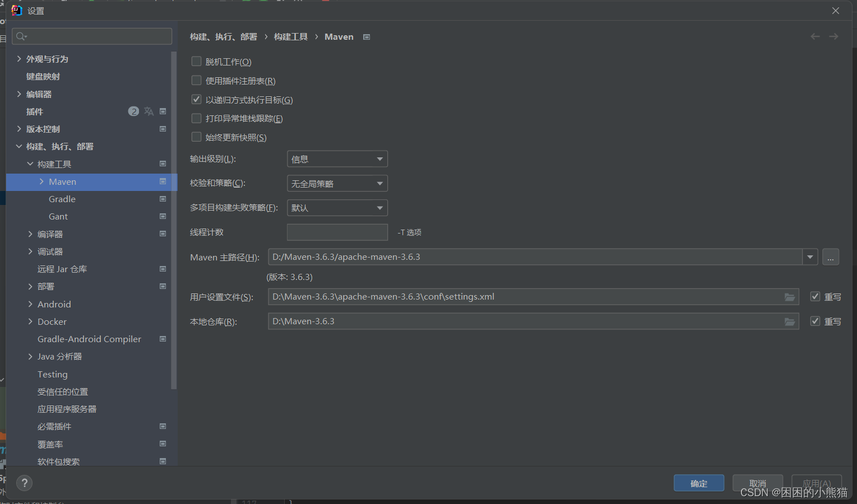Viewport: 857px width, 504px height.
Task: Enable 使用插件注册表 checkbox
Action: (196, 80)
